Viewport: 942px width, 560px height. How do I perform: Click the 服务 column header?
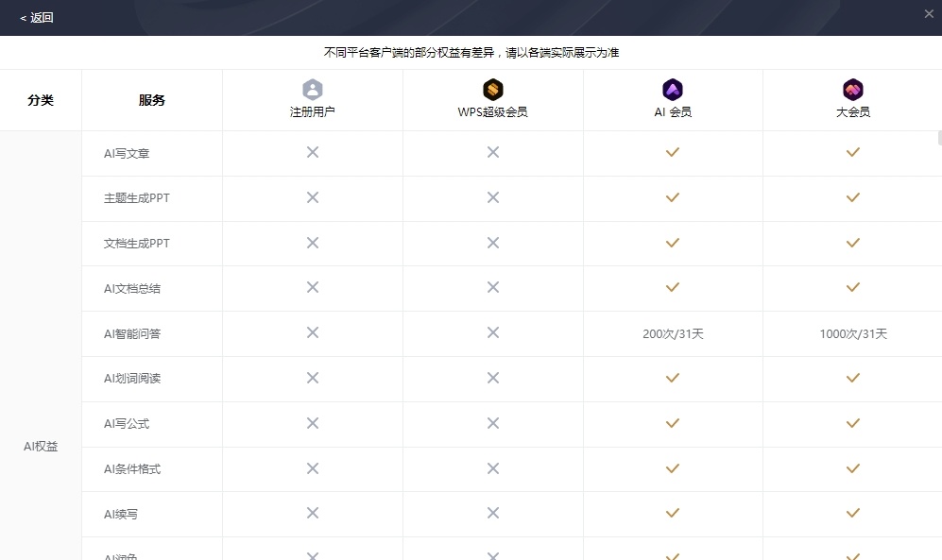pos(151,100)
